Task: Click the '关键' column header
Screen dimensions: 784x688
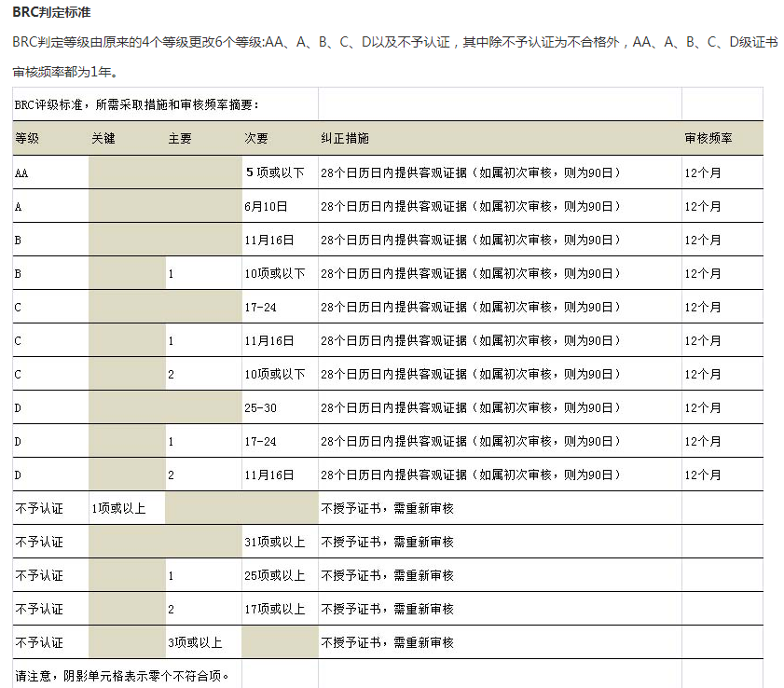Action: (103, 138)
